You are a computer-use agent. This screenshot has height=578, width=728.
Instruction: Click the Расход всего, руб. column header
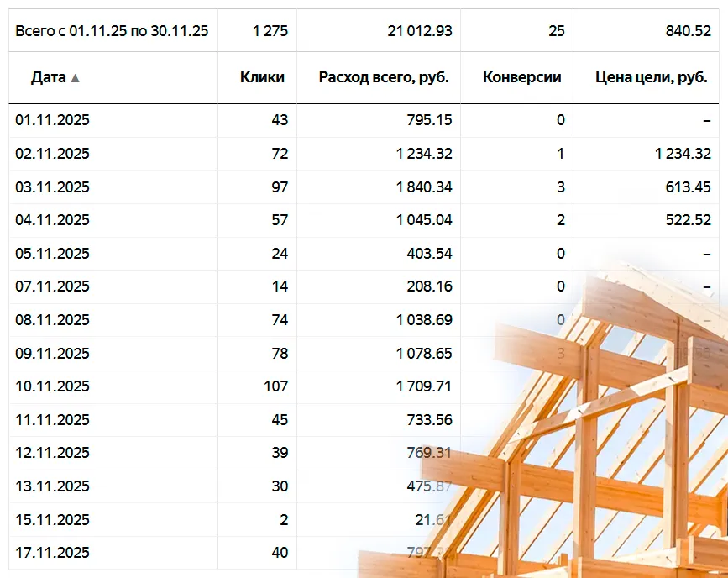click(x=384, y=77)
